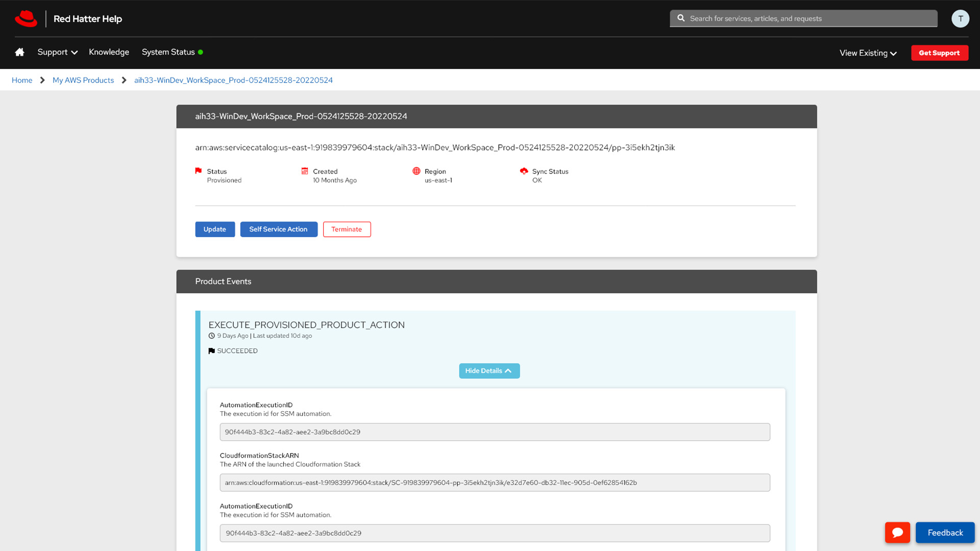Open the user avatar T menu

[x=960, y=18]
